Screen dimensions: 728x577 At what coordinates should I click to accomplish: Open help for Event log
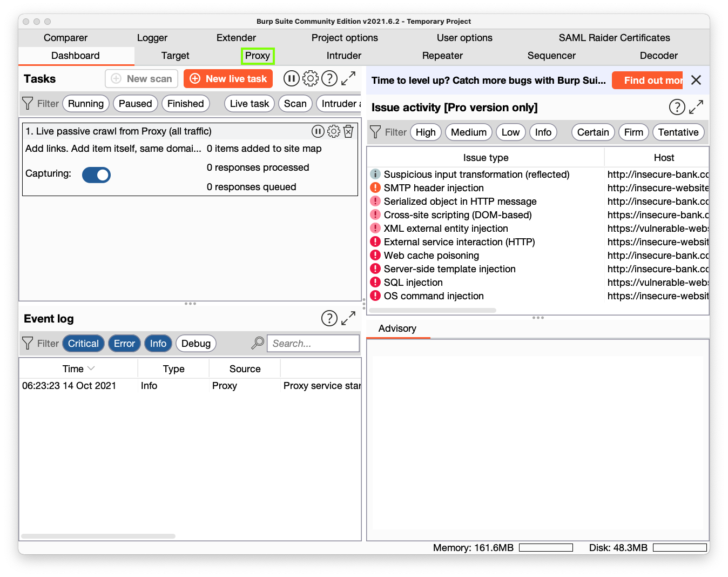329,319
